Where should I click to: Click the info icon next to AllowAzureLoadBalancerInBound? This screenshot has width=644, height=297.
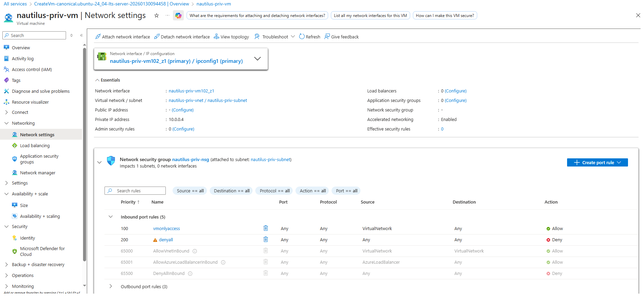click(223, 262)
